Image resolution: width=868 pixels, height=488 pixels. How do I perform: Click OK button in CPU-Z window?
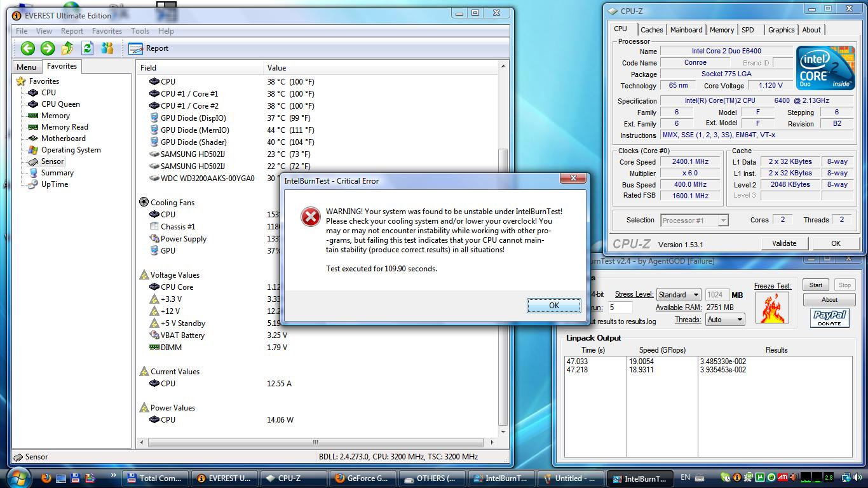(836, 243)
